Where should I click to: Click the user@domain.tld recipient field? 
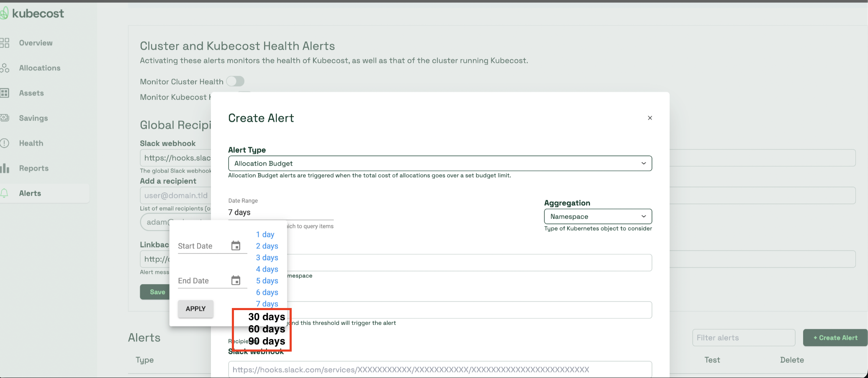point(176,195)
